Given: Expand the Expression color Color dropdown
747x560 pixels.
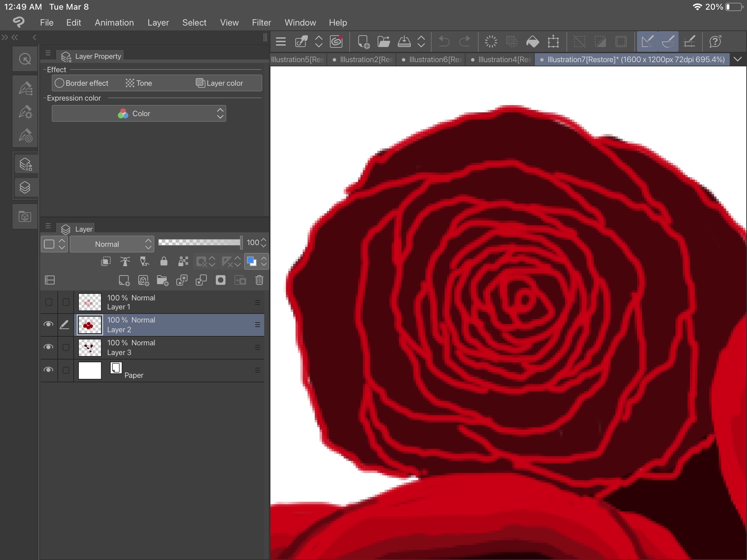Looking at the screenshot, I should pyautogui.click(x=139, y=113).
